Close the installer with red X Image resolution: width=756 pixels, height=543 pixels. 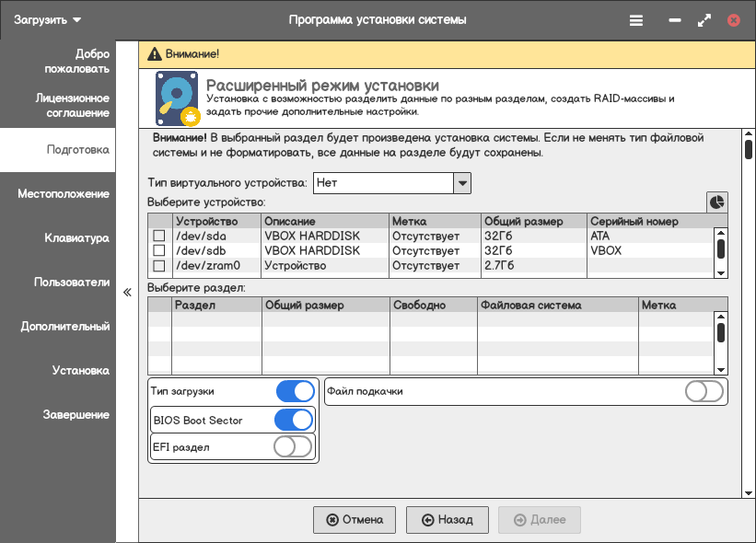click(x=733, y=20)
